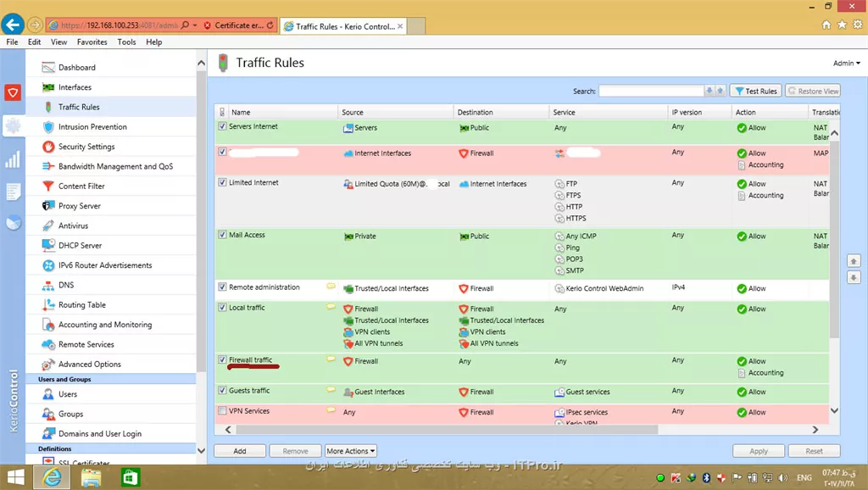Toggle checkbox of the rule with hidden name
Viewport: 868px width, 490px height.
pos(222,152)
